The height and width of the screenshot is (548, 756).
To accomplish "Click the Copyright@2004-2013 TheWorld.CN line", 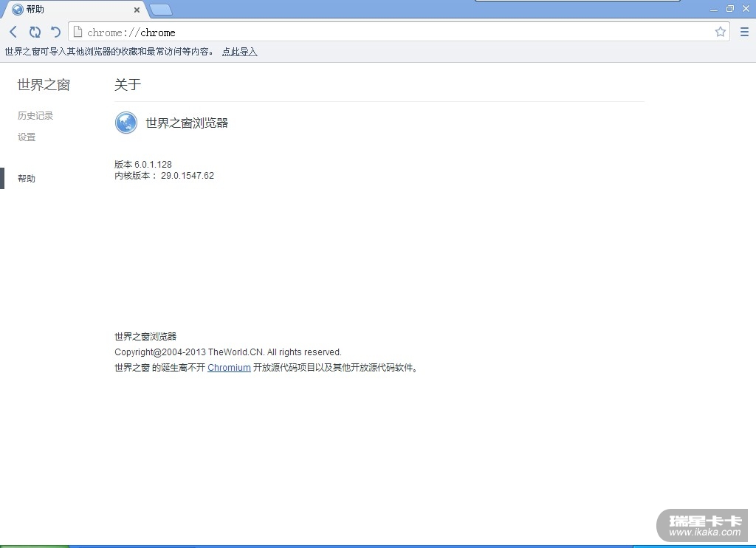I will [228, 352].
